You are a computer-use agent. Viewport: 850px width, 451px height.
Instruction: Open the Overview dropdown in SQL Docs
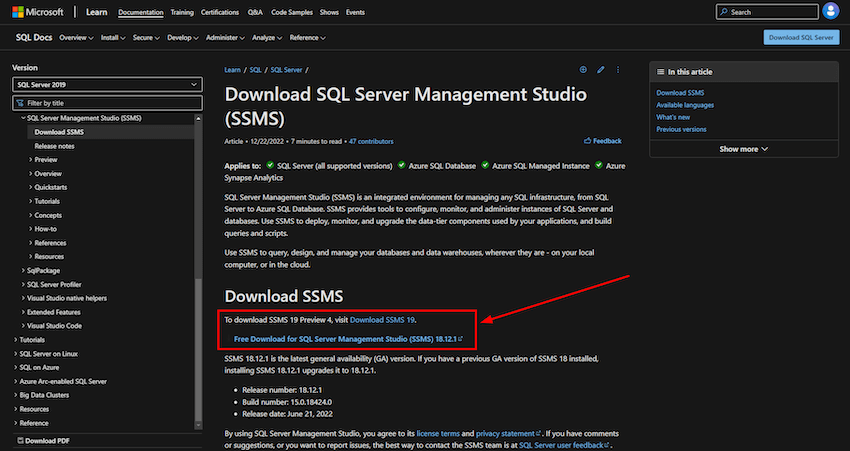coord(76,38)
